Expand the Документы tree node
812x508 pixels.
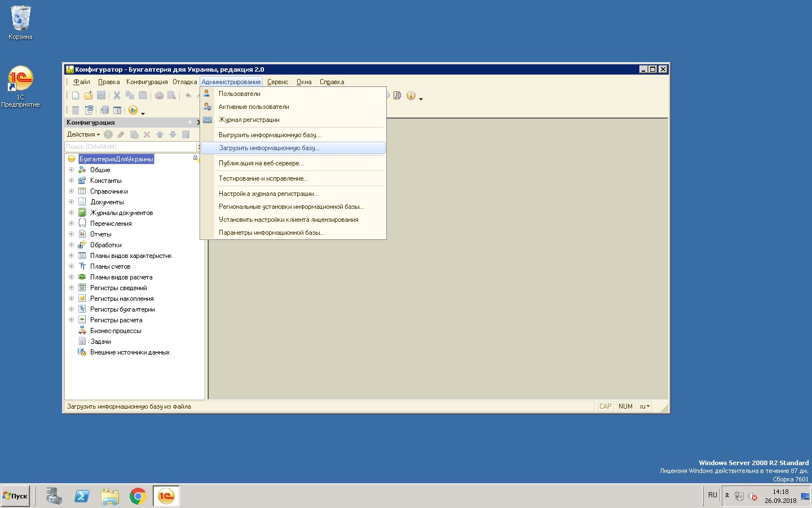point(72,202)
